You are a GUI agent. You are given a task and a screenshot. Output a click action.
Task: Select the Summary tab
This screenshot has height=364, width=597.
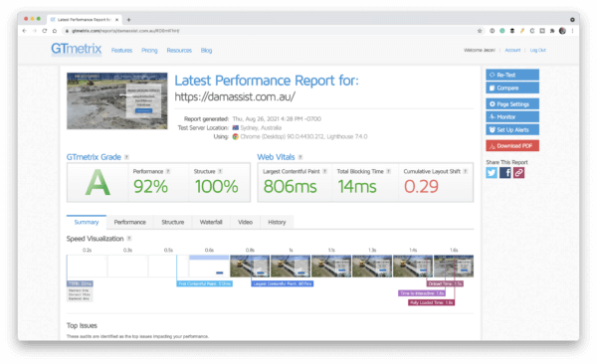(87, 222)
